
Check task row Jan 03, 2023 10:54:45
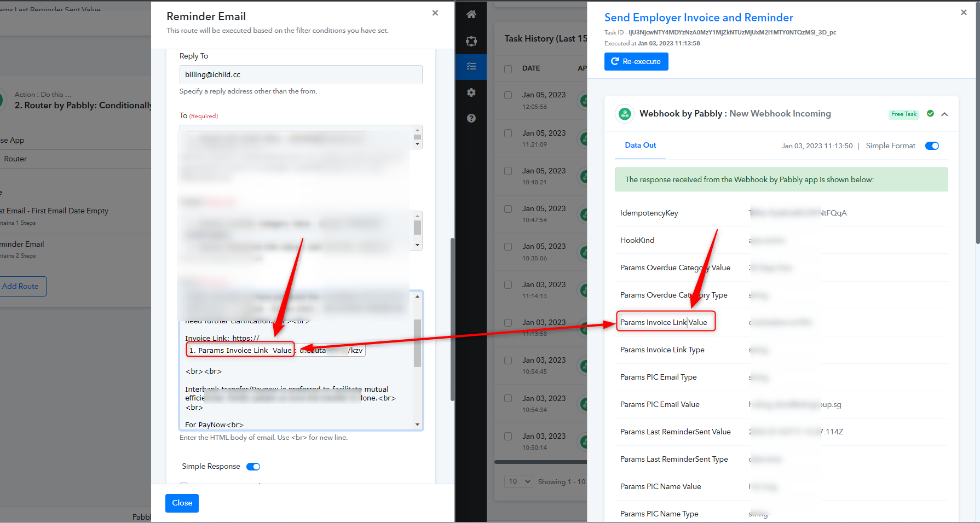tap(508, 361)
